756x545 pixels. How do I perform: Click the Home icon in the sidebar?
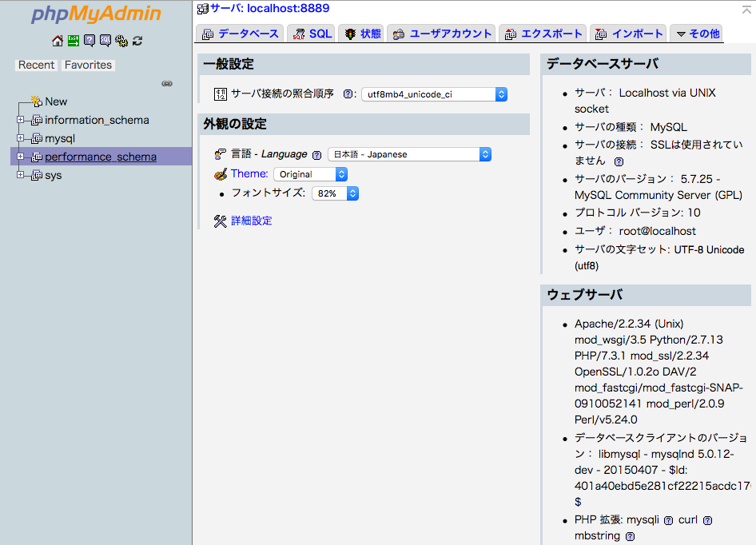(x=57, y=41)
